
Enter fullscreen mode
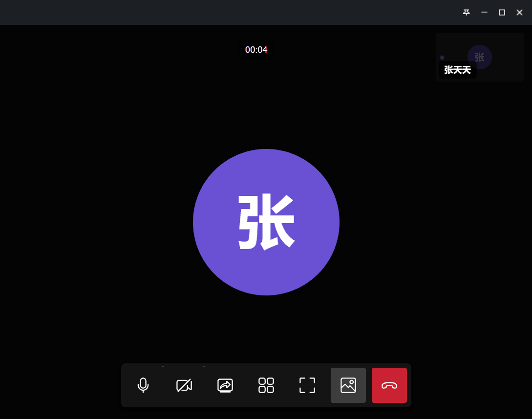(307, 385)
